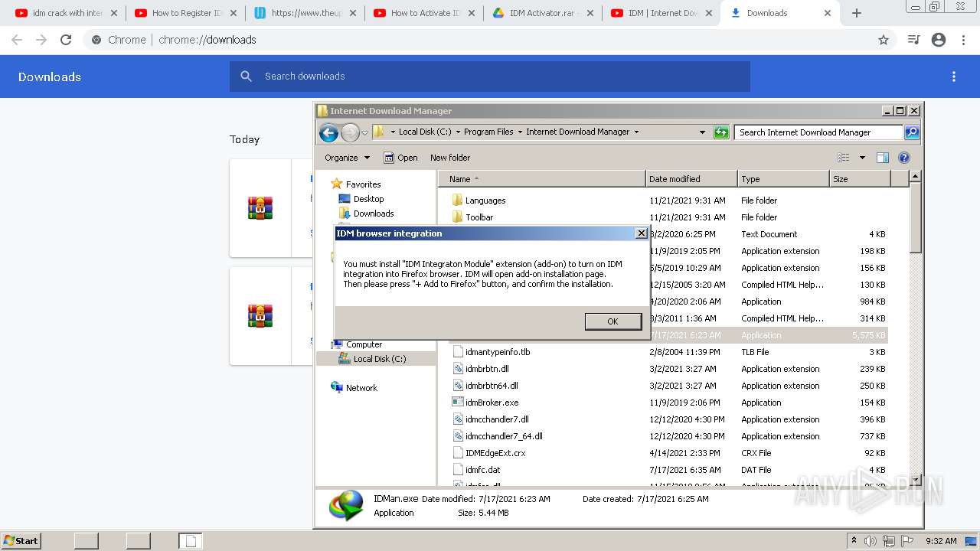980x551 pixels.
Task: Select idmfc.dat file
Action: click(482, 470)
